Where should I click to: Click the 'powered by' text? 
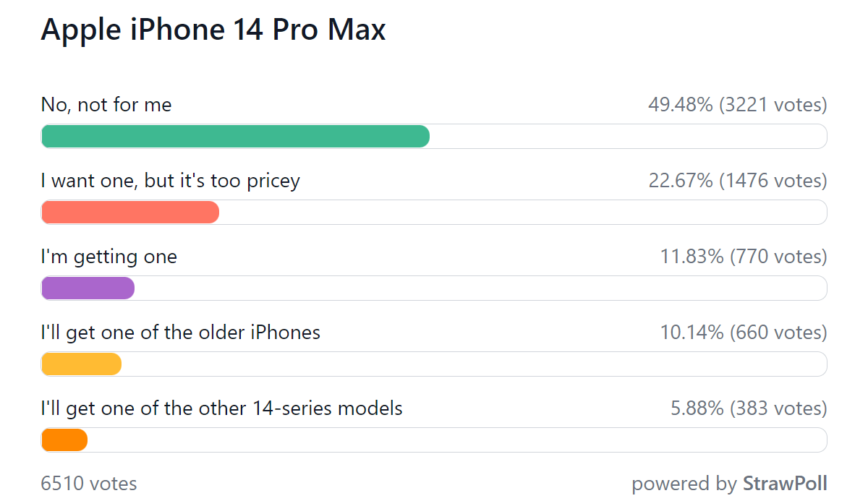[684, 484]
